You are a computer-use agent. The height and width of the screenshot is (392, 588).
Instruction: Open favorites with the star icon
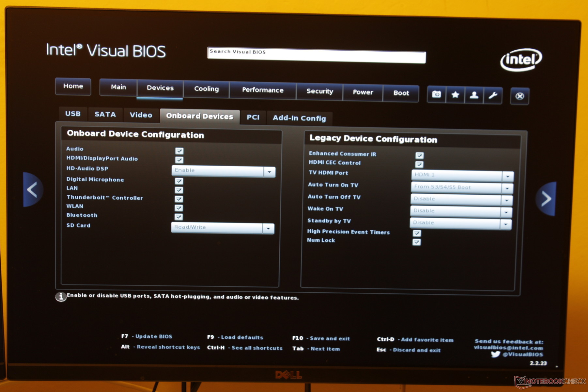pos(455,95)
